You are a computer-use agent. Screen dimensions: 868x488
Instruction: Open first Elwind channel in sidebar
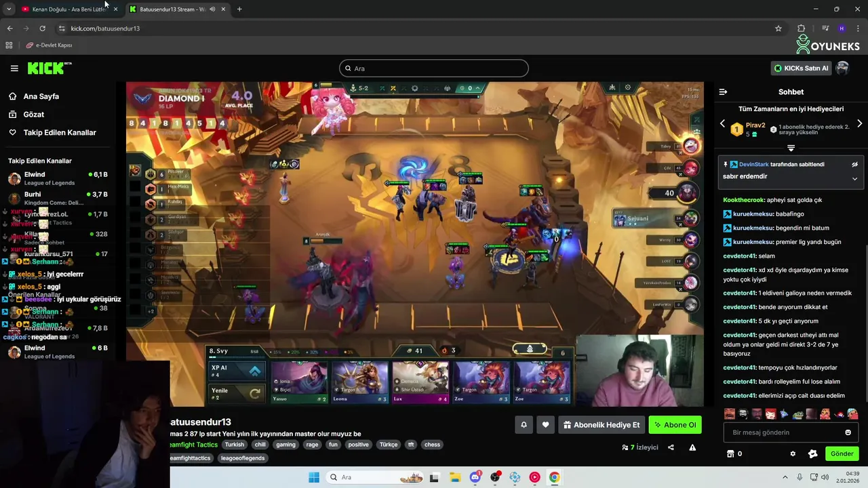coord(58,178)
